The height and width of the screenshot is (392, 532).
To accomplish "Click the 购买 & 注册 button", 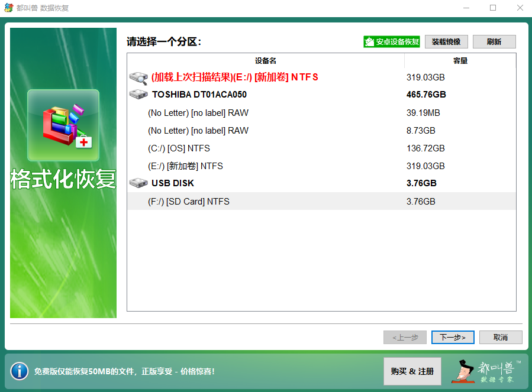I will coord(412,371).
